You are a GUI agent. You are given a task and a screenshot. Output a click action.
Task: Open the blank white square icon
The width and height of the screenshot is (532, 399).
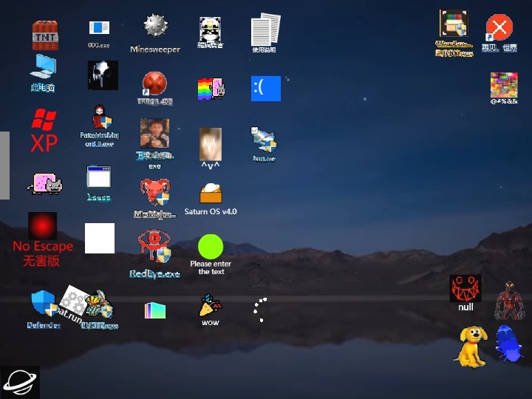100,238
